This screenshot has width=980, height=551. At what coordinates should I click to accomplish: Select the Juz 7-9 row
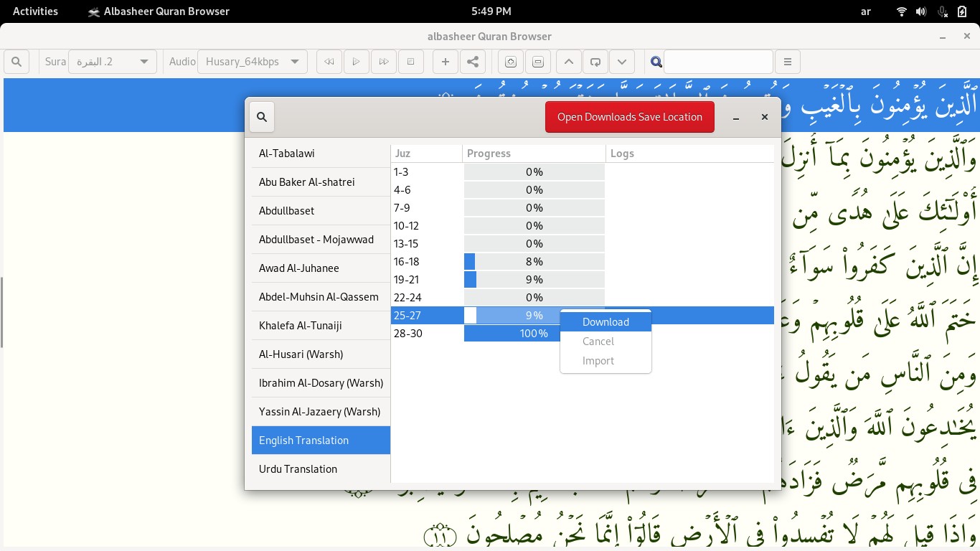pos(583,208)
